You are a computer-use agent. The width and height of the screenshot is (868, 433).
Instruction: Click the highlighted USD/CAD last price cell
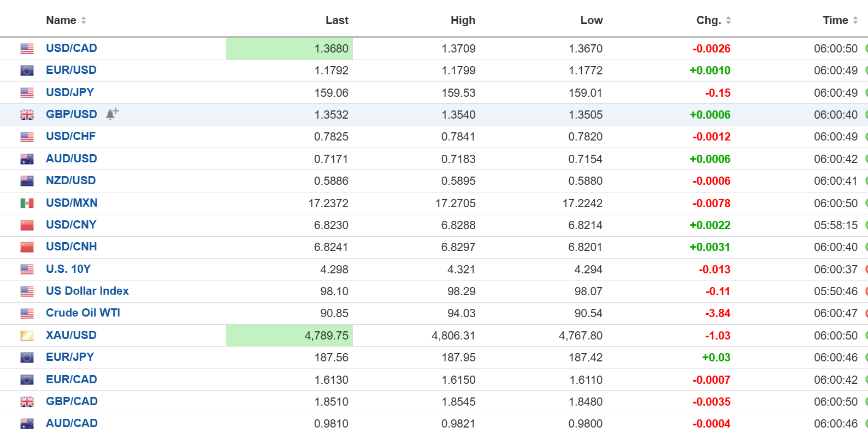tap(290, 49)
